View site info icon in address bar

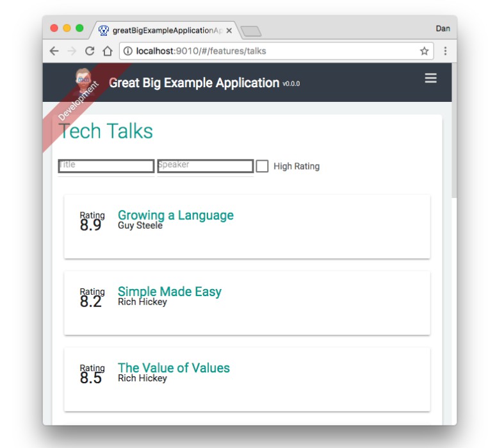point(127,51)
